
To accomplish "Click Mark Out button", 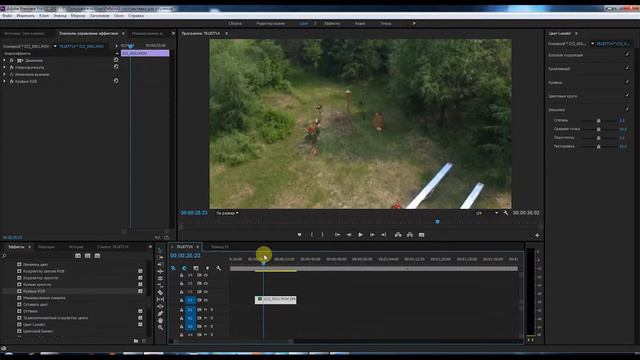I will (x=322, y=235).
